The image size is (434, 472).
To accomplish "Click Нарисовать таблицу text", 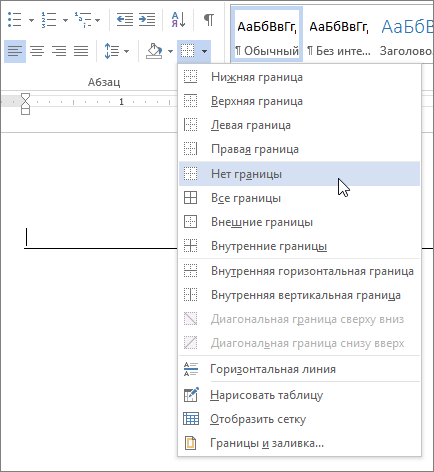I will [x=266, y=395].
